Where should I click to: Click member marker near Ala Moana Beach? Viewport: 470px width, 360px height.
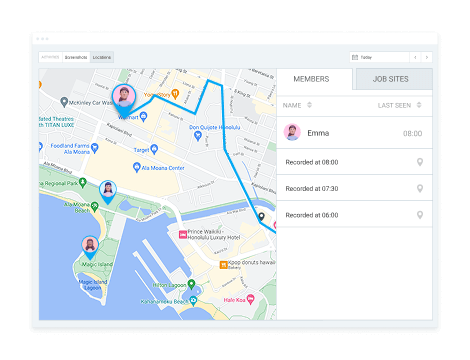click(x=108, y=191)
